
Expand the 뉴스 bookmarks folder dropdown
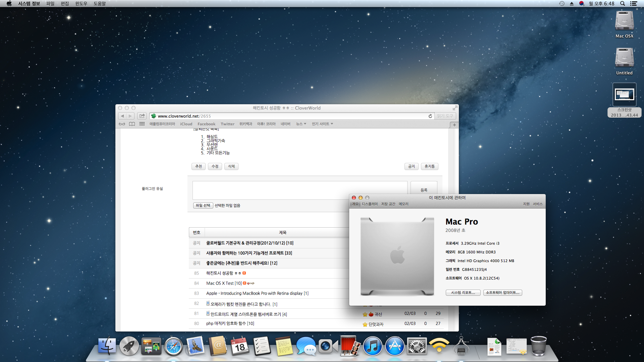coord(301,124)
